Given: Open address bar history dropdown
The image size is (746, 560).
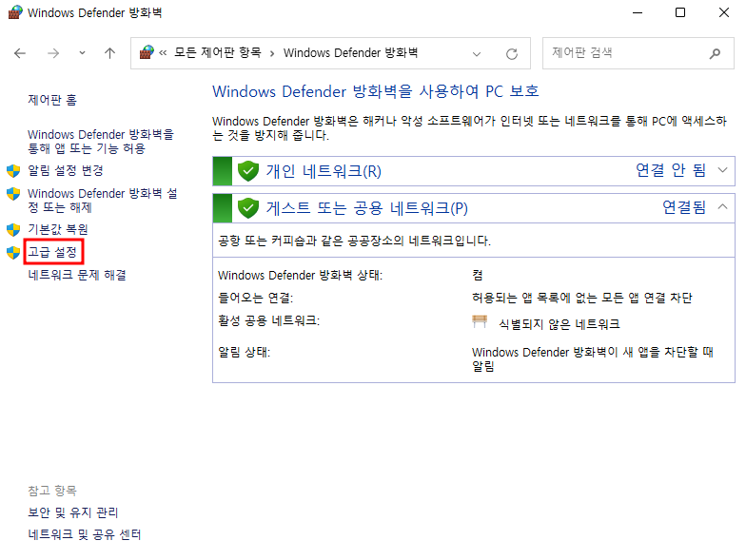Looking at the screenshot, I should coord(476,53).
